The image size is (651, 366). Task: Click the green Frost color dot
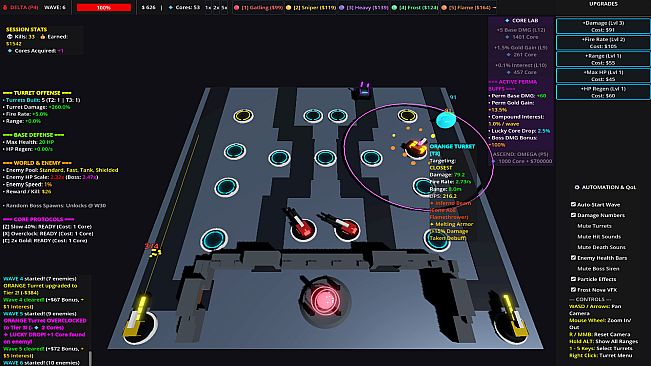[394, 7]
